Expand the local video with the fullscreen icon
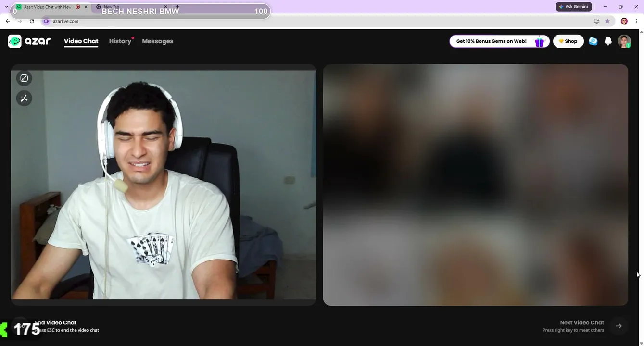 click(x=24, y=78)
